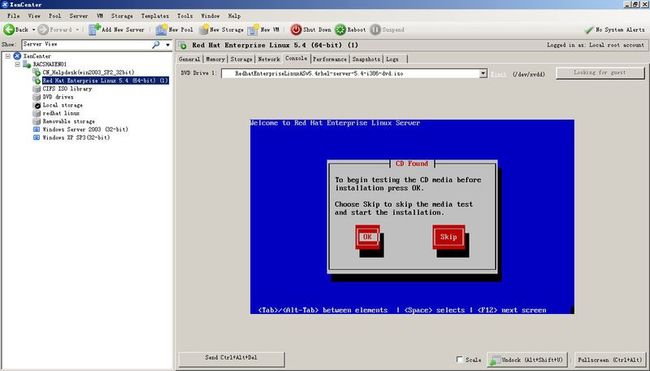Switch to the Performance tab
The width and height of the screenshot is (650, 371).
coord(330,59)
